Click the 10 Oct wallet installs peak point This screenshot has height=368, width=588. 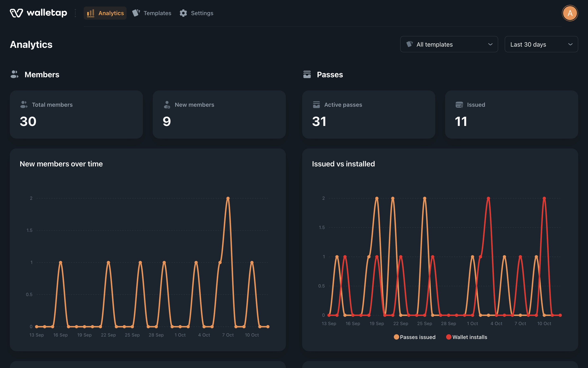(x=544, y=198)
